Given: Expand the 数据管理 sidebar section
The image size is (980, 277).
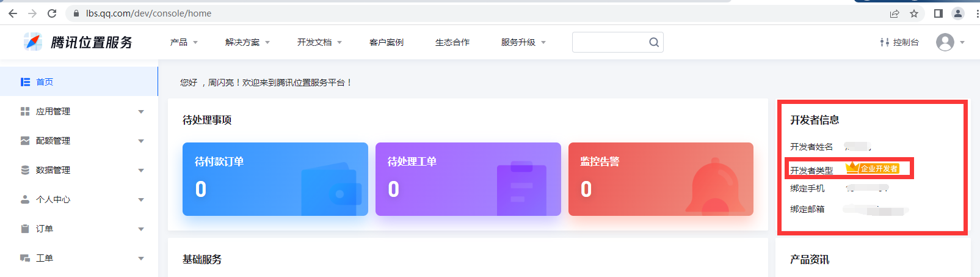Looking at the screenshot, I should point(141,171).
